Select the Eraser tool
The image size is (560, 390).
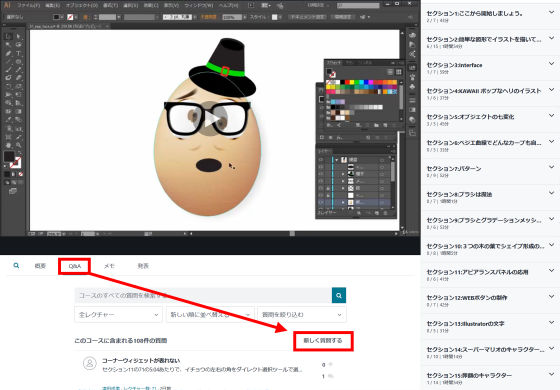(x=19, y=78)
